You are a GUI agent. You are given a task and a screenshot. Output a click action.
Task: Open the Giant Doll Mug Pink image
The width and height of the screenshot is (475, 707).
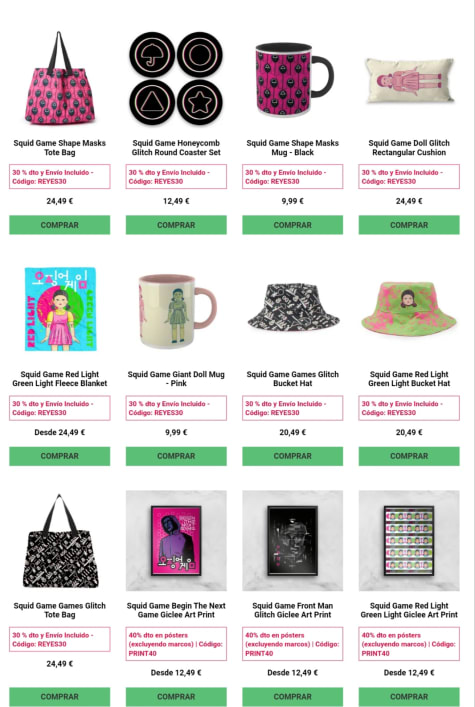click(176, 311)
